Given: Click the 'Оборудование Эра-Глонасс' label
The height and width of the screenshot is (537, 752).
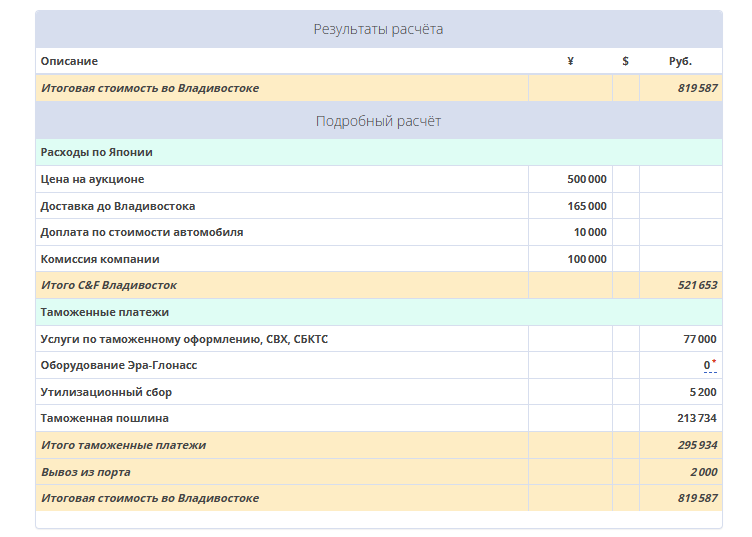Looking at the screenshot, I should coord(118,365).
